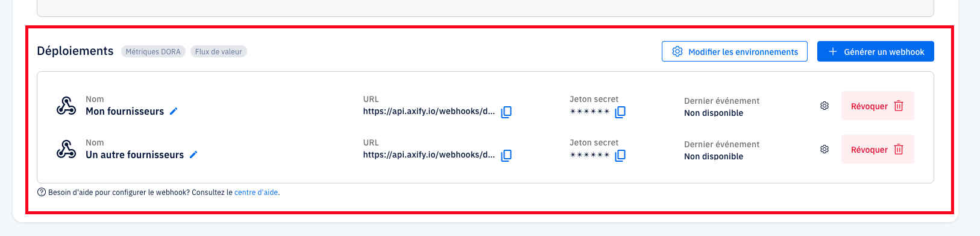Open settings gear for Un autre fournisseurs
Image resolution: width=980 pixels, height=236 pixels.
[825, 149]
